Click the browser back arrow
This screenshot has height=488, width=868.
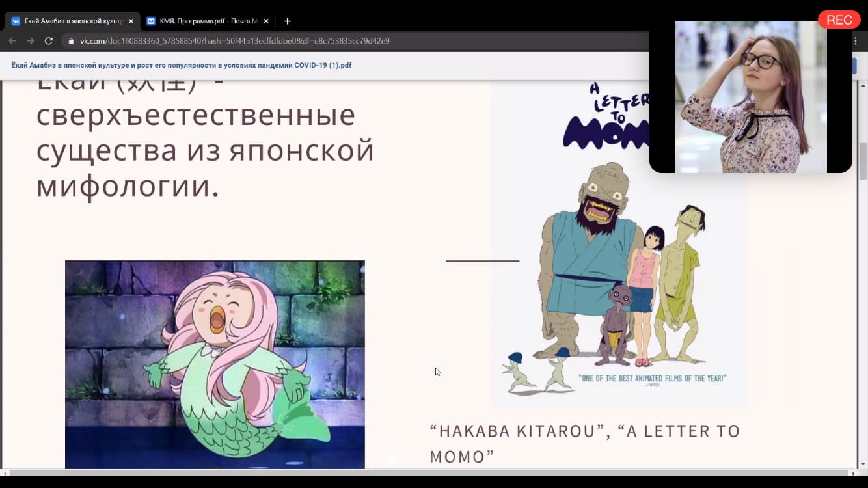[x=12, y=41]
